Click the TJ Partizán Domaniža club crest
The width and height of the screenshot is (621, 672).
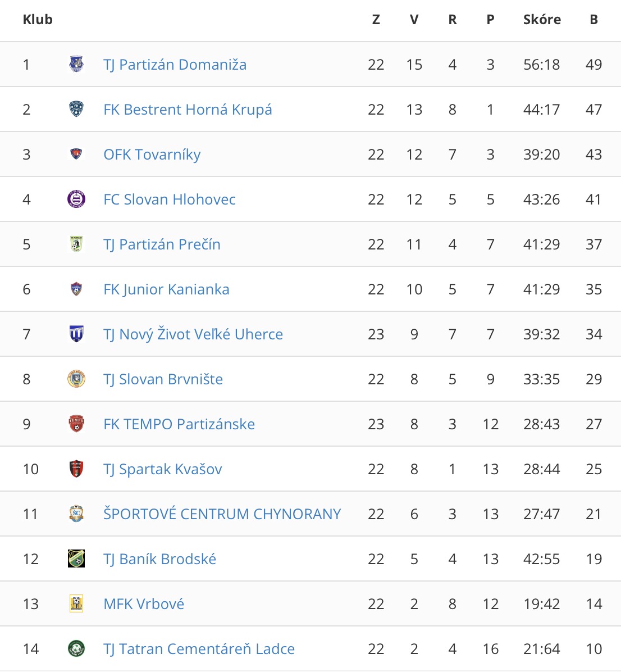click(x=76, y=64)
